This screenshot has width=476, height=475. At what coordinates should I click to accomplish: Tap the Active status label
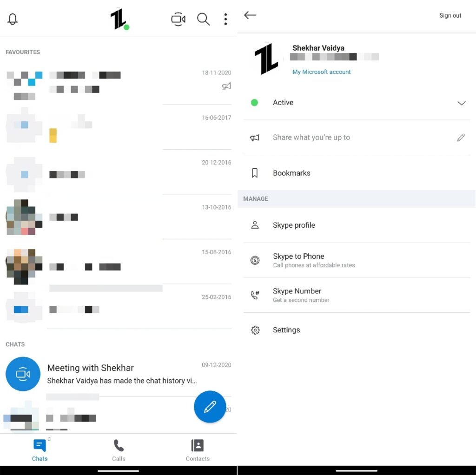283,103
